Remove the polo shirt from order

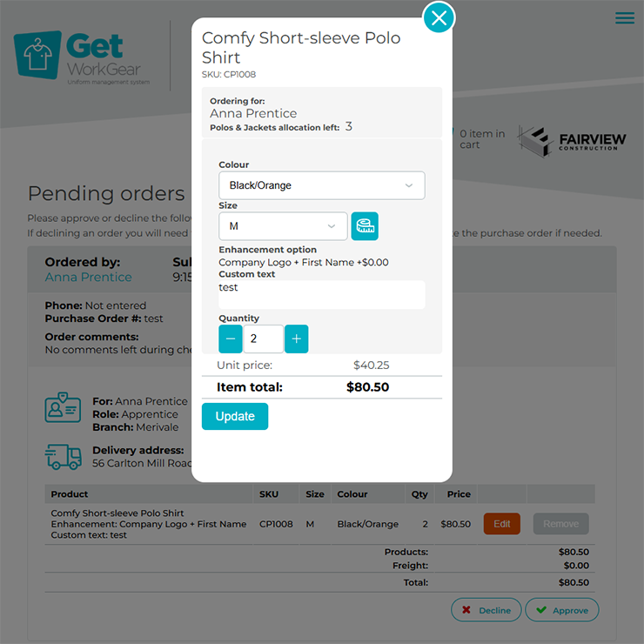pyautogui.click(x=560, y=524)
